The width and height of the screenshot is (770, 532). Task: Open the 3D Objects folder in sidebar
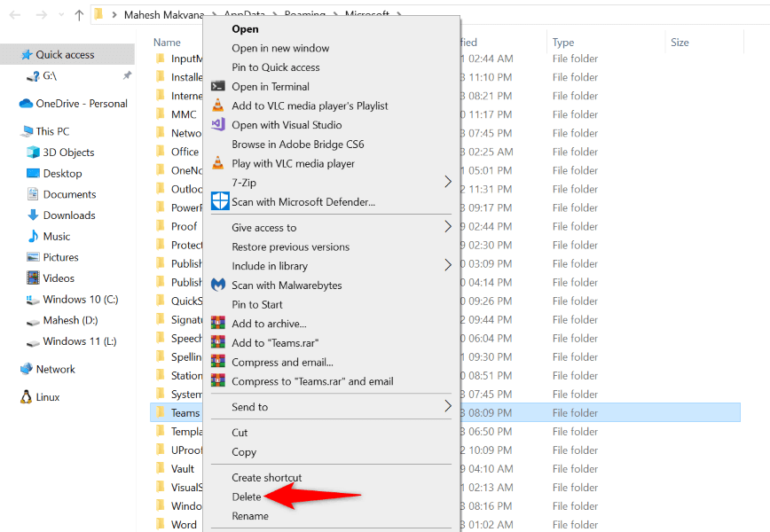68,153
